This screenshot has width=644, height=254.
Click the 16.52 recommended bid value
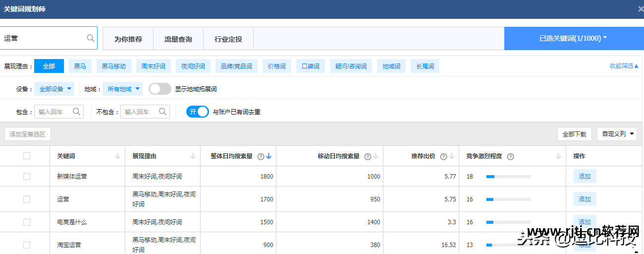[448, 245]
